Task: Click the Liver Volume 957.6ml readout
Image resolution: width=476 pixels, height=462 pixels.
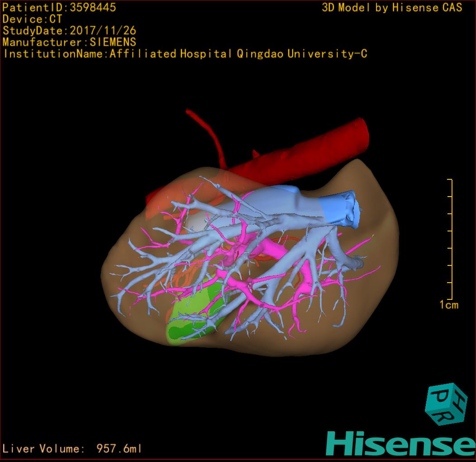Action: pyautogui.click(x=72, y=448)
